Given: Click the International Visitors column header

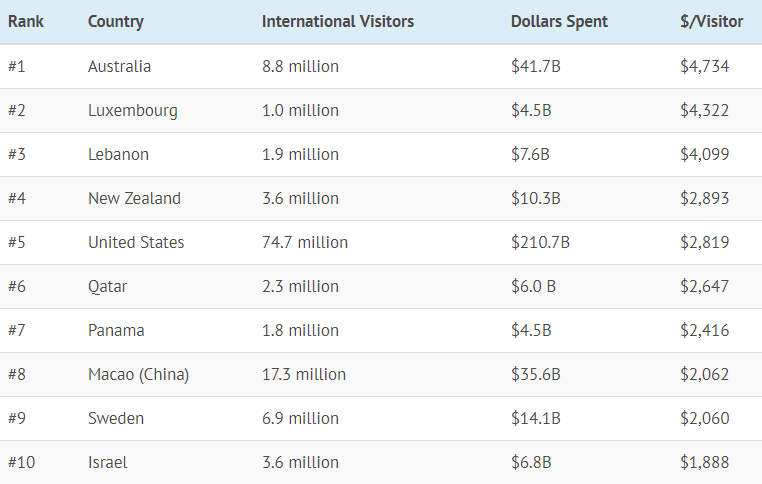Looking at the screenshot, I should click(x=338, y=21).
